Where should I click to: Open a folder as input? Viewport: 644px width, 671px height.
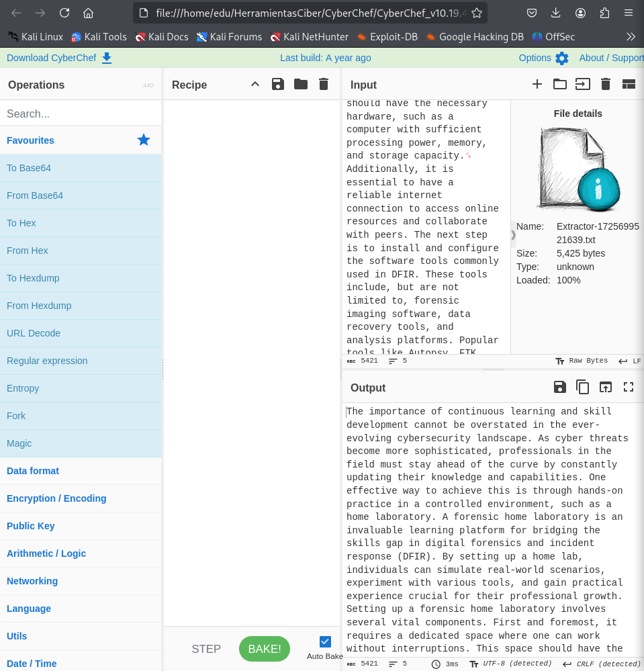tap(559, 85)
